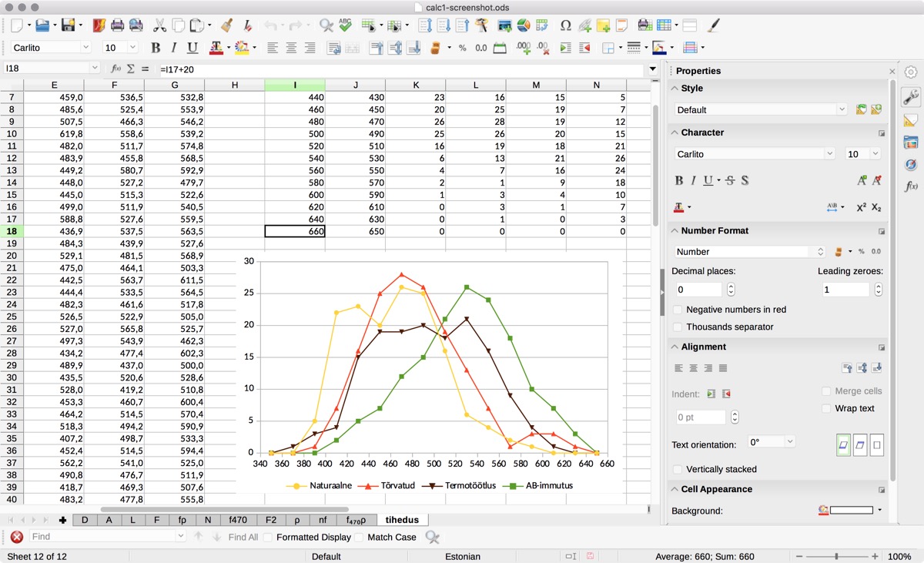Click the Background color swatch in Cell Appearance
Screen dimensions: 924x563
852,511
